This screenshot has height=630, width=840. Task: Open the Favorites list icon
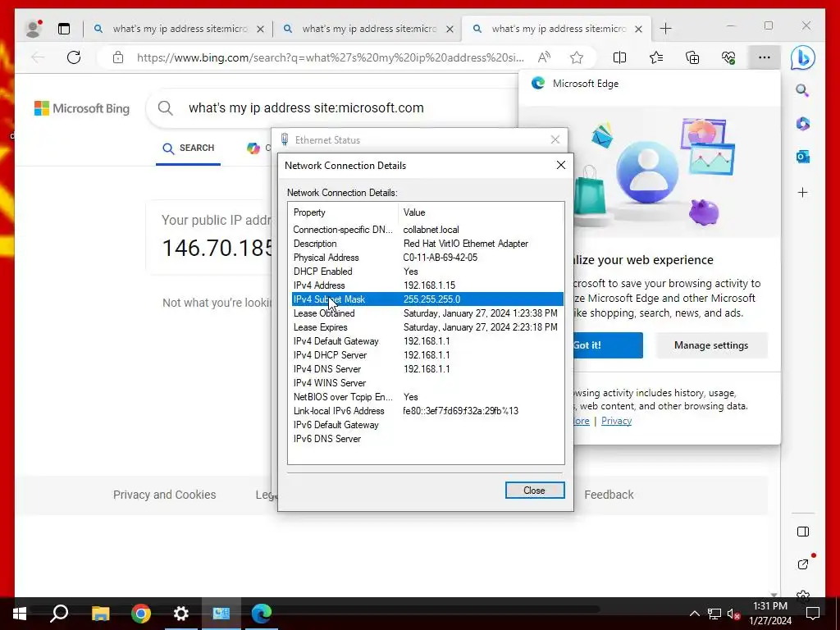coord(656,57)
